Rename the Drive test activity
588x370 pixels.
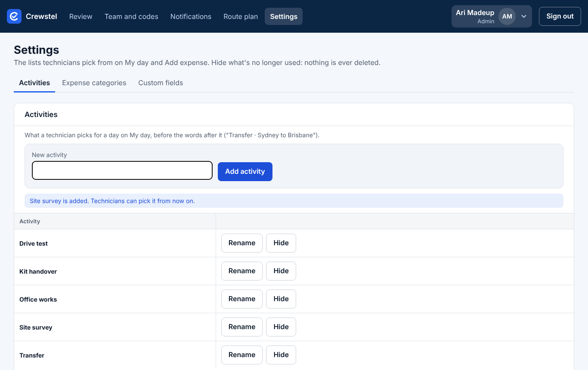click(242, 243)
